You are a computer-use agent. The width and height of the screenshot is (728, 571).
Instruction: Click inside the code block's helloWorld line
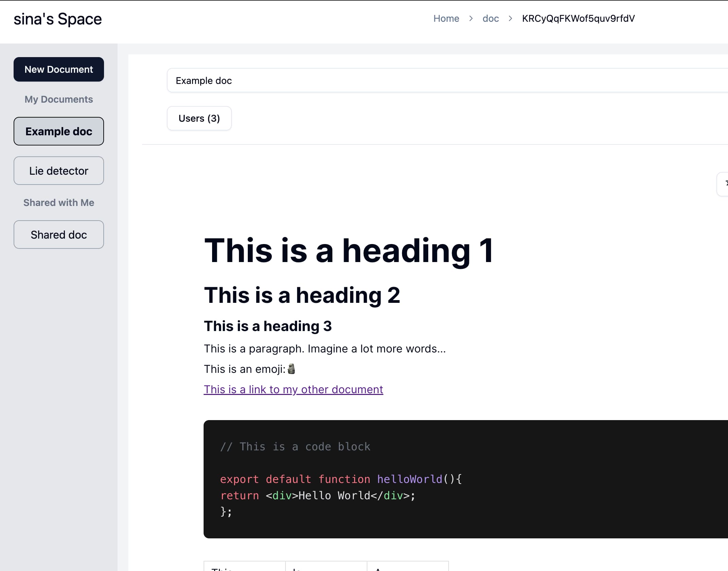(x=341, y=479)
